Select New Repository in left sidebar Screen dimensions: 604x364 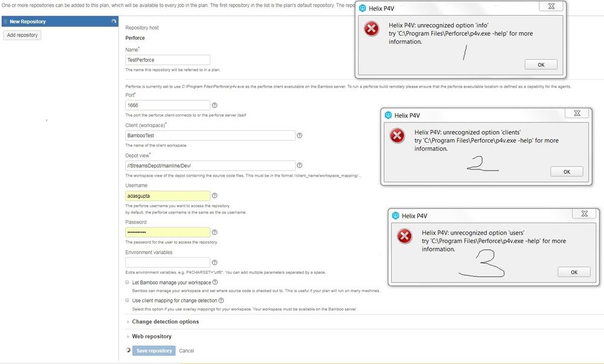pos(60,21)
